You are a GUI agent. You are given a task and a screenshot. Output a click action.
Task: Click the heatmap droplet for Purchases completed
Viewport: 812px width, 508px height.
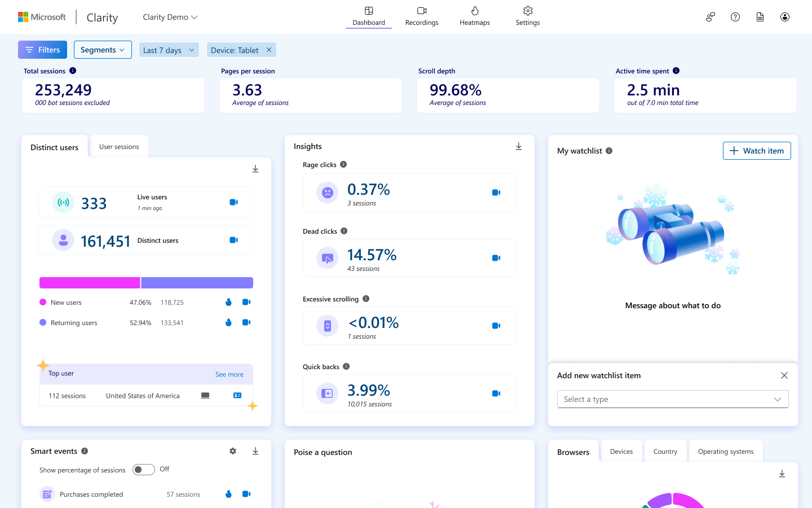point(228,494)
